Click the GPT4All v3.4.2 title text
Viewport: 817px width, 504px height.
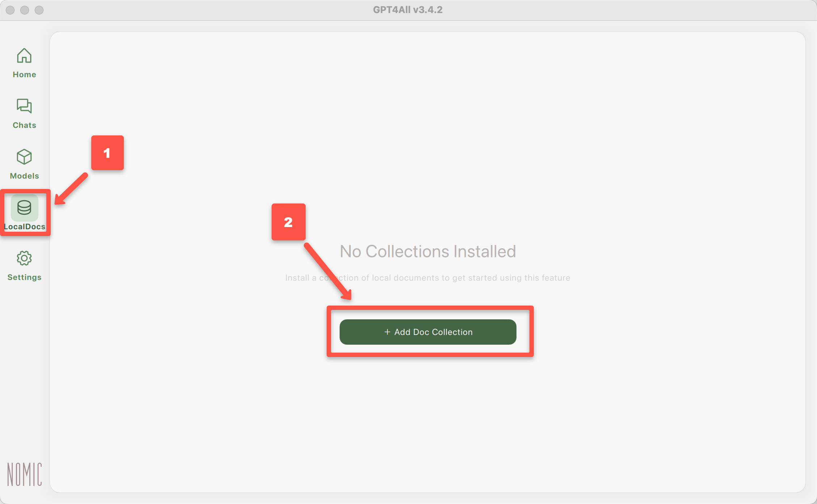(408, 10)
